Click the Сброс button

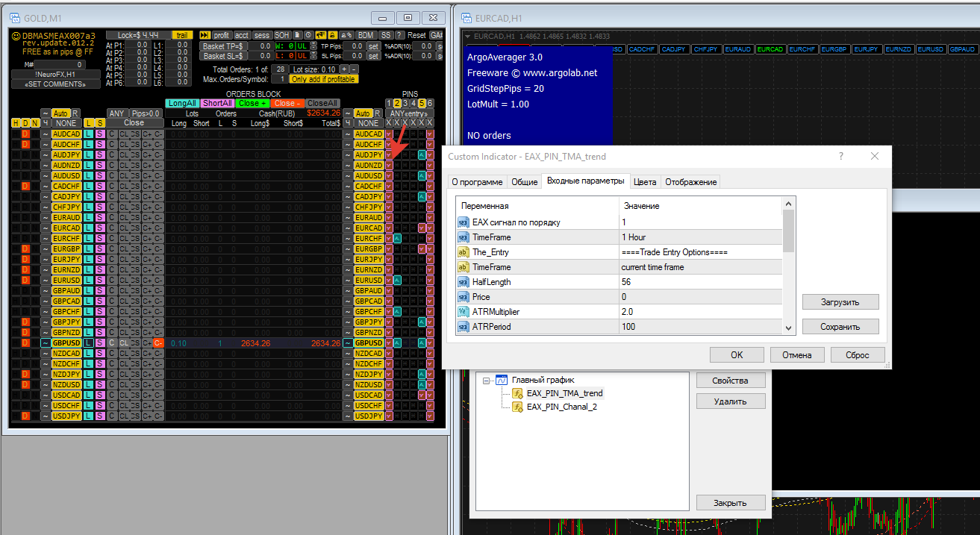tap(858, 355)
